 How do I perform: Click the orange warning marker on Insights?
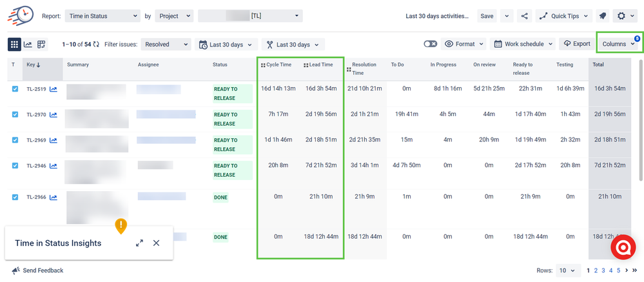tap(121, 226)
